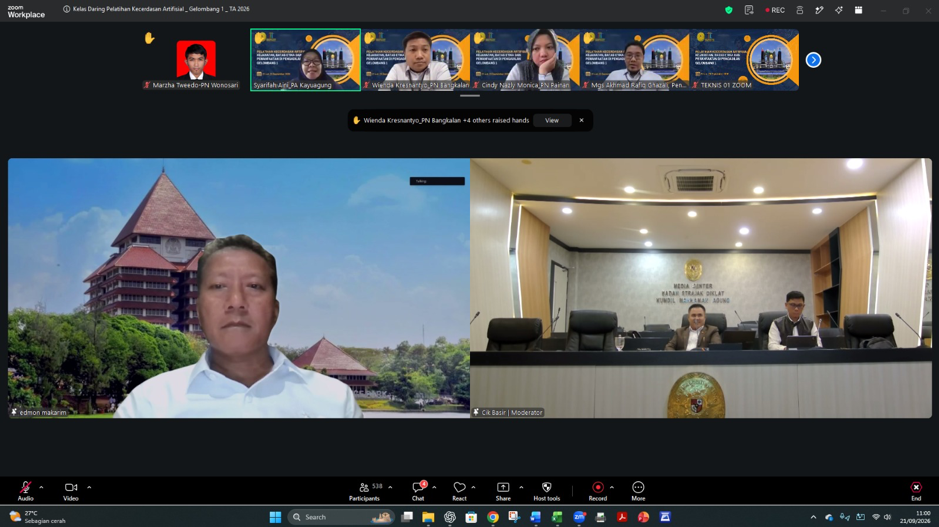Viewport: 939px width, 527px height.
Task: Click the edmon makarim name label
Action: coord(39,413)
